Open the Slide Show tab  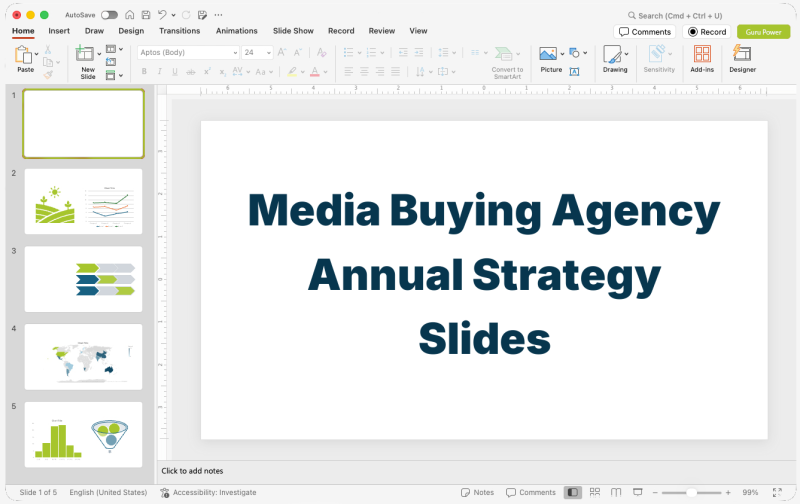tap(293, 31)
